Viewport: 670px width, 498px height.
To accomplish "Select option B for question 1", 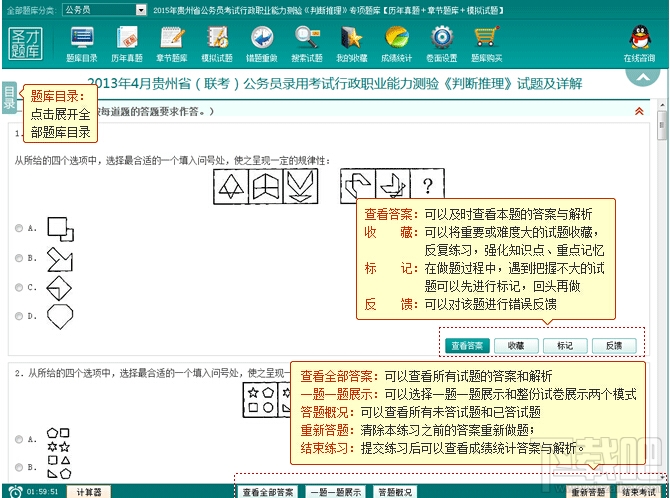I will [x=19, y=258].
